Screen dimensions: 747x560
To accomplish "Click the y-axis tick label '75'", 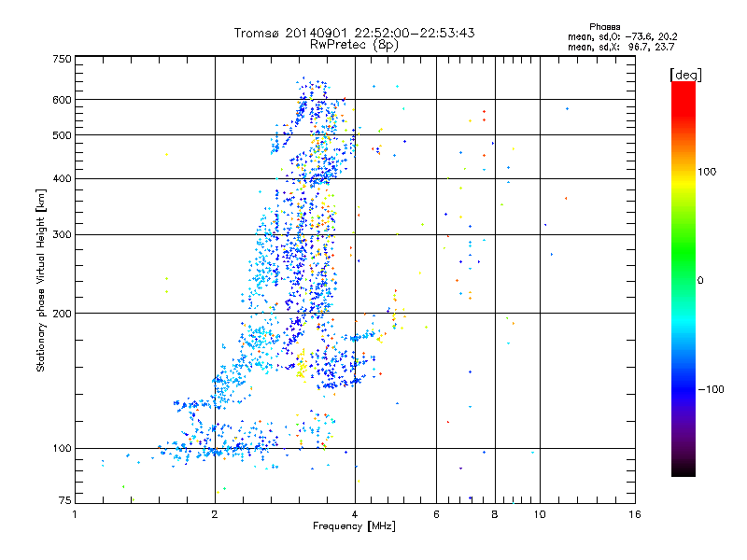I will point(65,500).
